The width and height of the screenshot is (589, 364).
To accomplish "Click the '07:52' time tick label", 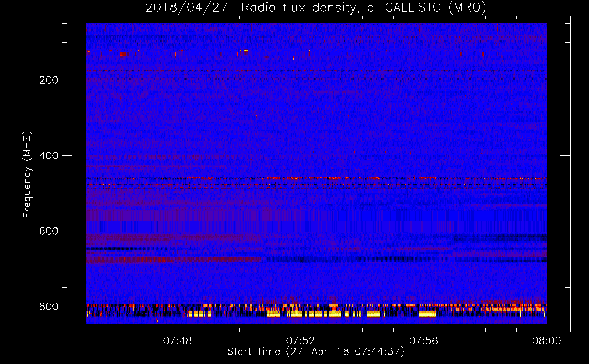I will pos(301,341).
